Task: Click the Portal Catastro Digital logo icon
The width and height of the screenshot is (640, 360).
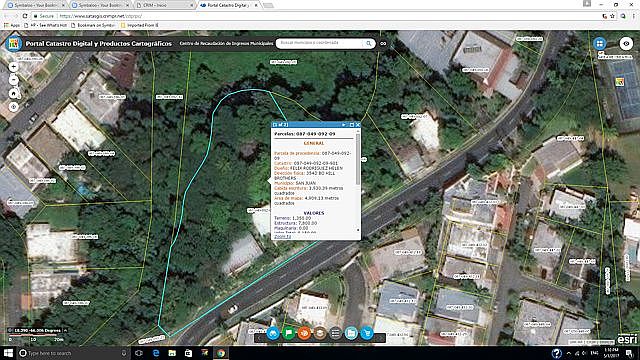Action: tap(14, 43)
